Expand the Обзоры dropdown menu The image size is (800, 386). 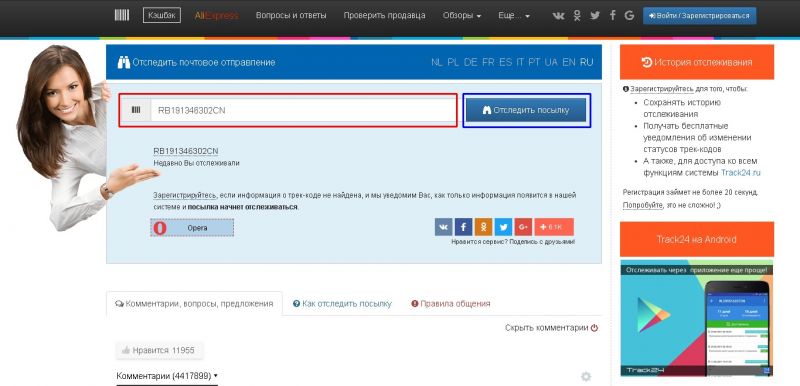[x=462, y=16]
